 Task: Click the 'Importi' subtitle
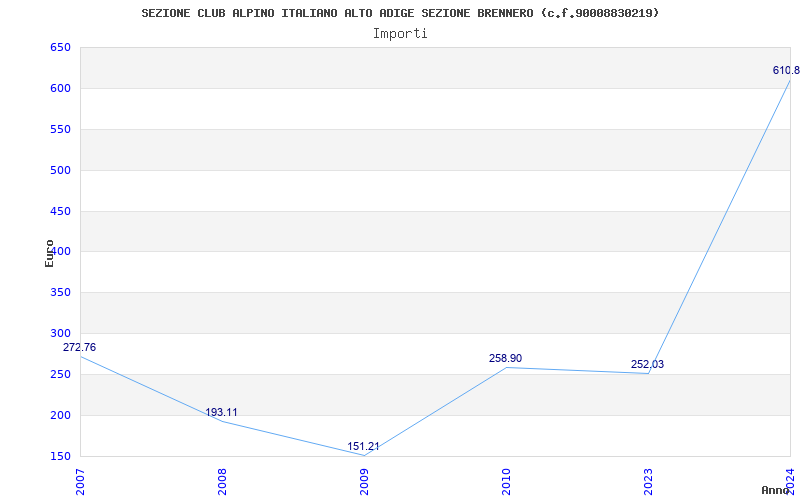pos(400,34)
